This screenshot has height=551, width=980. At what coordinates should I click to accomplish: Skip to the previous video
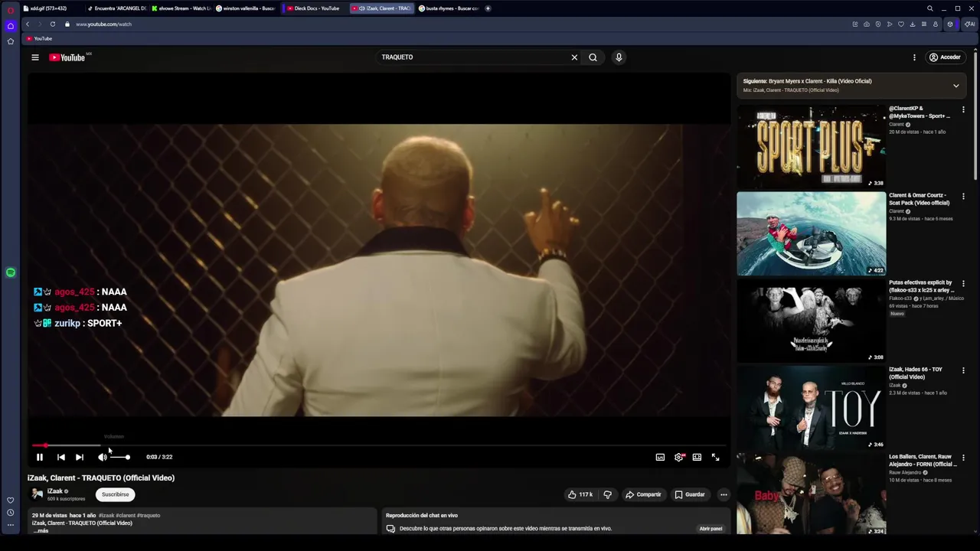pyautogui.click(x=61, y=457)
